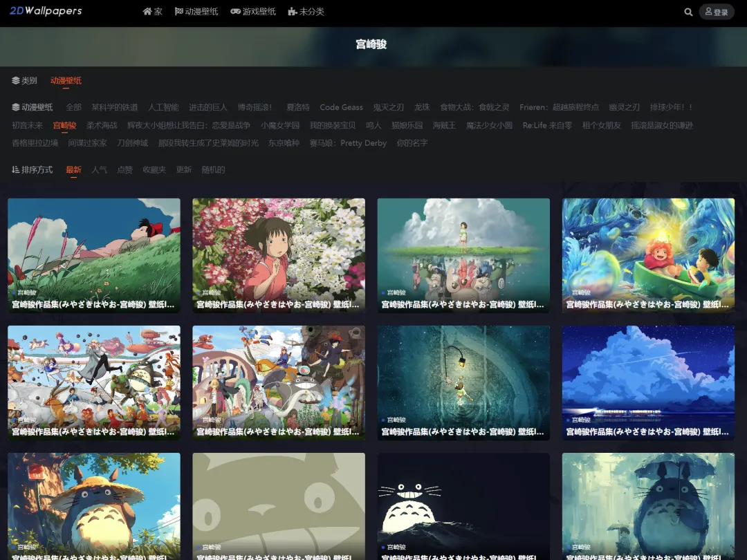Filter by 那段我转生成了史莱姆的时光
747x560 pixels.
point(208,143)
